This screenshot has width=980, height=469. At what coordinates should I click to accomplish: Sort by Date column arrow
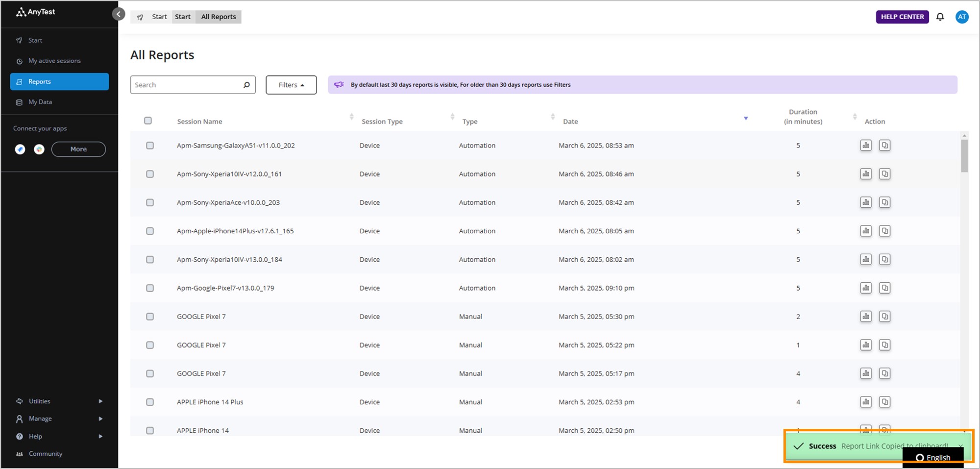point(746,118)
